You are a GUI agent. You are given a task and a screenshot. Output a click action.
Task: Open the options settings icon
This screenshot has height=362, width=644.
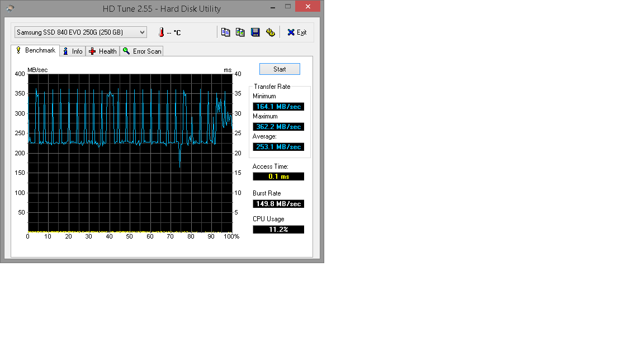(x=270, y=32)
